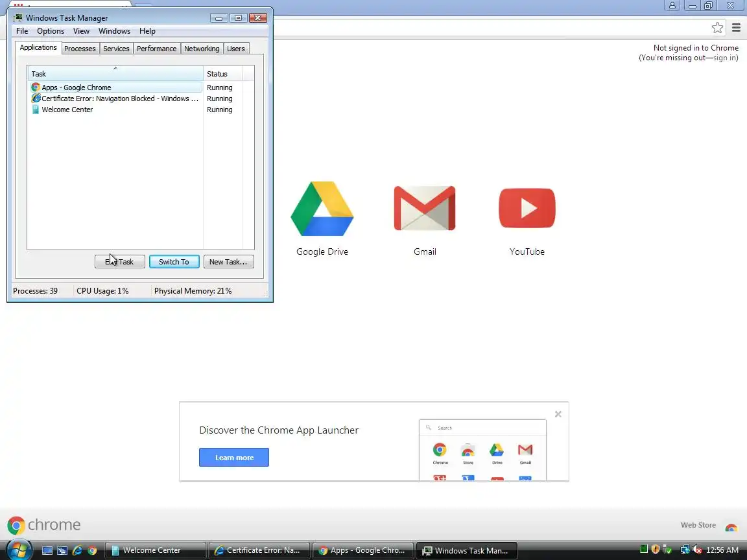Launch Internet Explorer from quick launch
This screenshot has height=560, width=747.
click(x=77, y=550)
